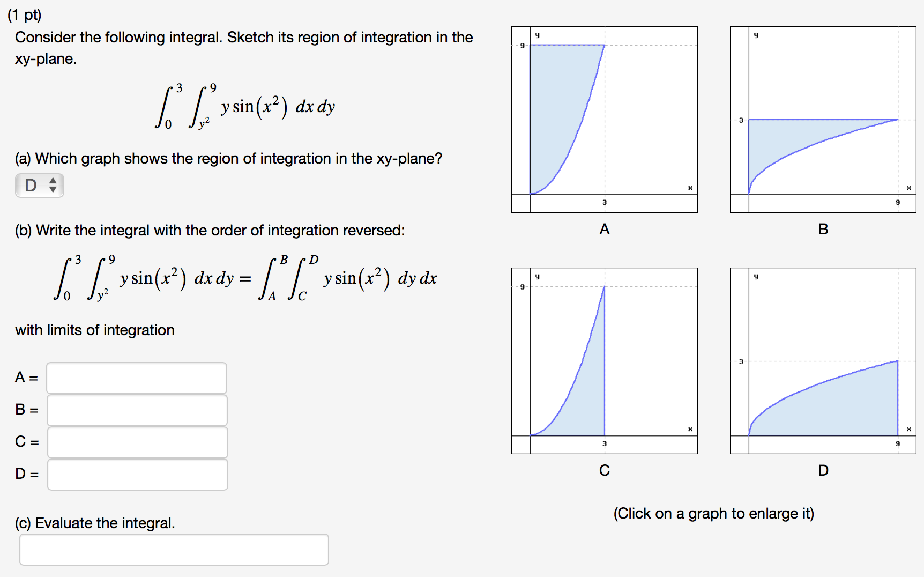Click inside the B = input field
This screenshot has height=577, width=924.
tap(137, 410)
